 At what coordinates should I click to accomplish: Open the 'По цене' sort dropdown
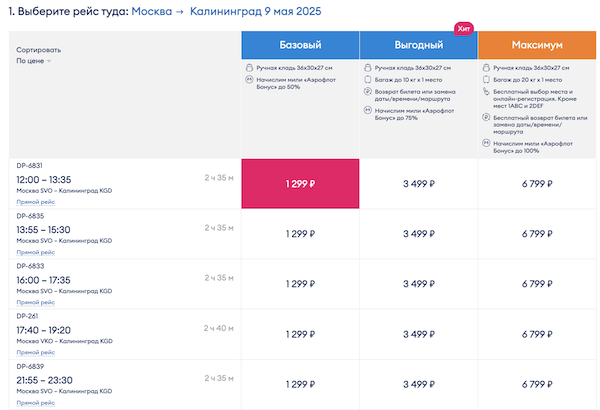coord(35,61)
